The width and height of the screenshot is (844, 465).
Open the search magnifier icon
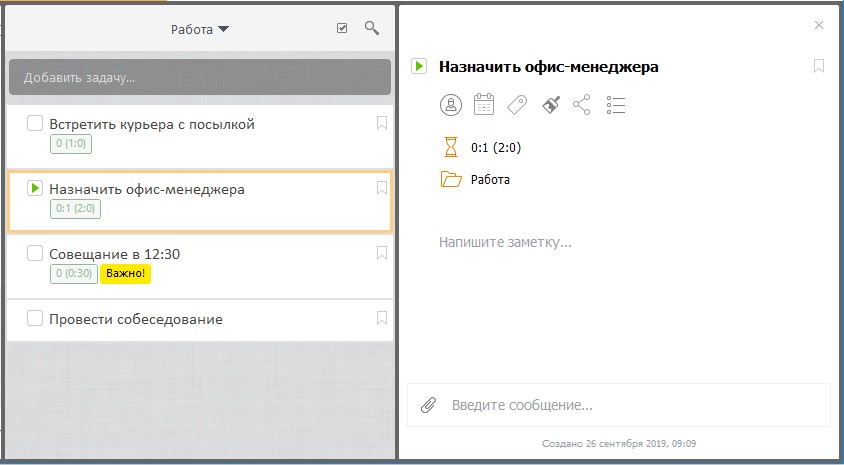pyautogui.click(x=372, y=28)
